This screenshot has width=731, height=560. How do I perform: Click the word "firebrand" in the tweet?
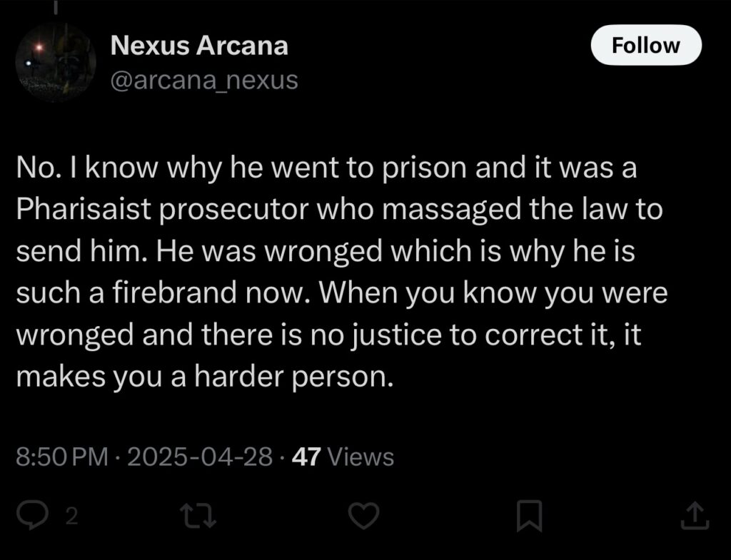pos(174,292)
